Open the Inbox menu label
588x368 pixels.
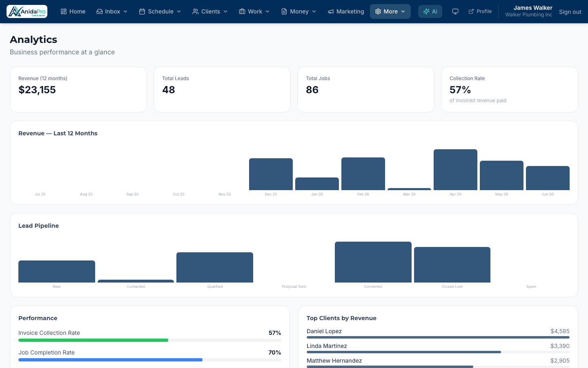click(x=113, y=11)
